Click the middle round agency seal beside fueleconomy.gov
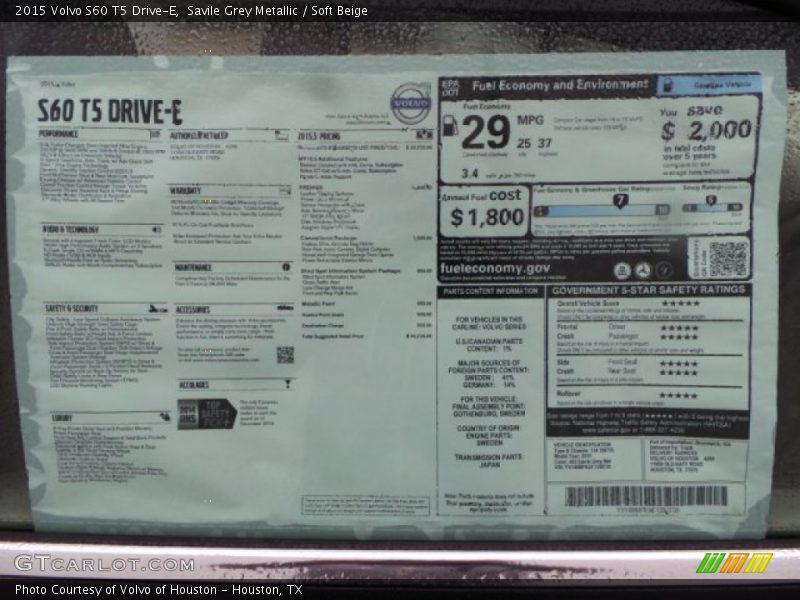Viewport: 800px width, 600px height. pyautogui.click(x=643, y=270)
